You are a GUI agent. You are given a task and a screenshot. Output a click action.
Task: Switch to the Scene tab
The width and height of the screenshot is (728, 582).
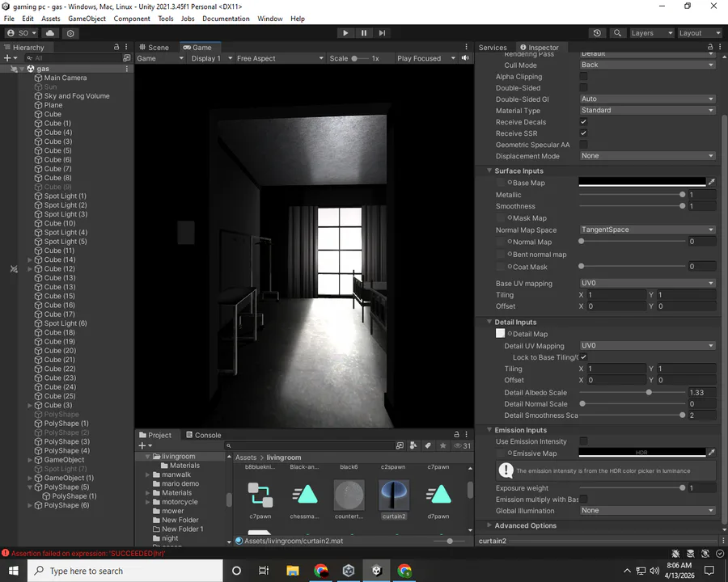(x=154, y=47)
